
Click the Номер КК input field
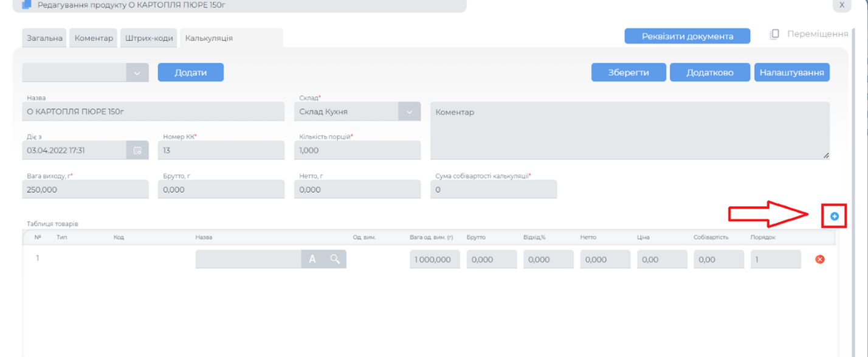[x=221, y=150]
